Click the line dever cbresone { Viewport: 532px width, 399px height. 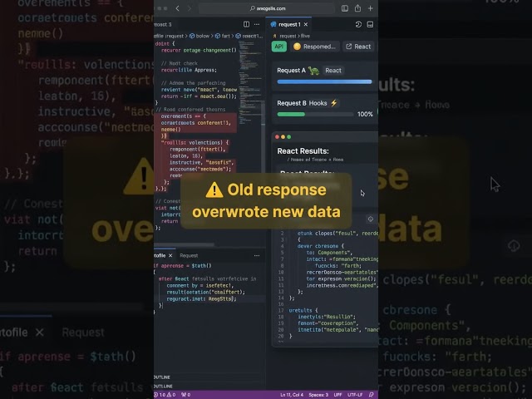pos(321,246)
